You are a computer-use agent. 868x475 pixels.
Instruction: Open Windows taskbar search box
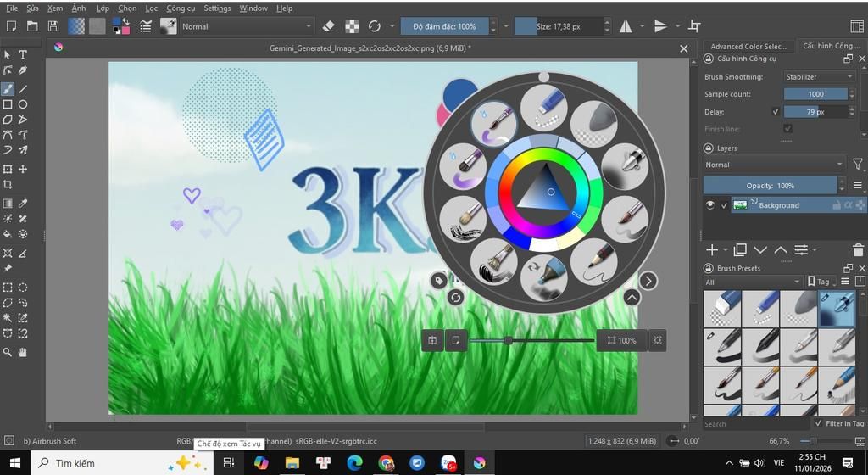click(x=122, y=463)
